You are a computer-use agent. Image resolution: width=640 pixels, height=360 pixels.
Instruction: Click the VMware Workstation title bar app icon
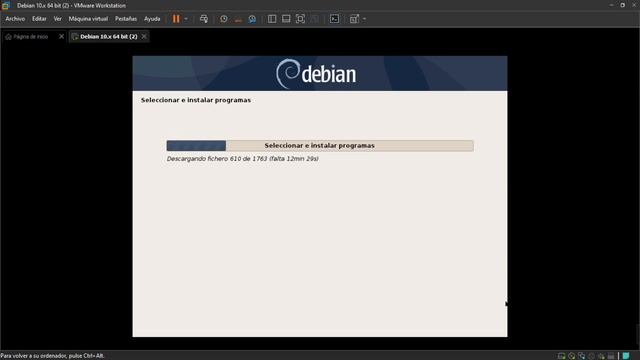click(6, 5)
